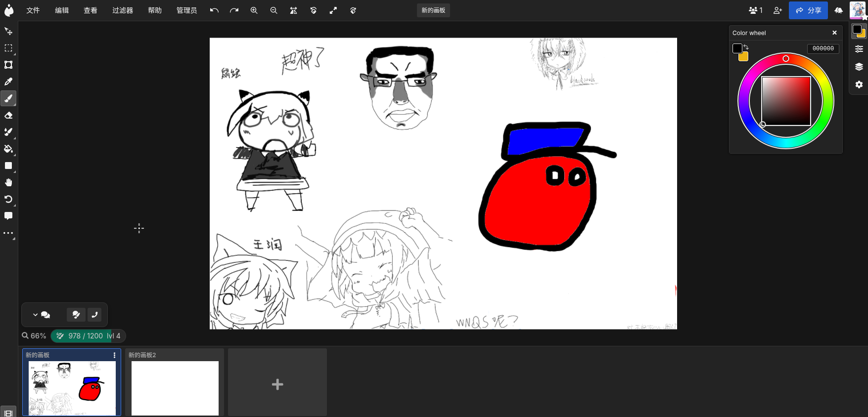Select the paint bucket fill tool
The image size is (868, 417).
point(8,149)
